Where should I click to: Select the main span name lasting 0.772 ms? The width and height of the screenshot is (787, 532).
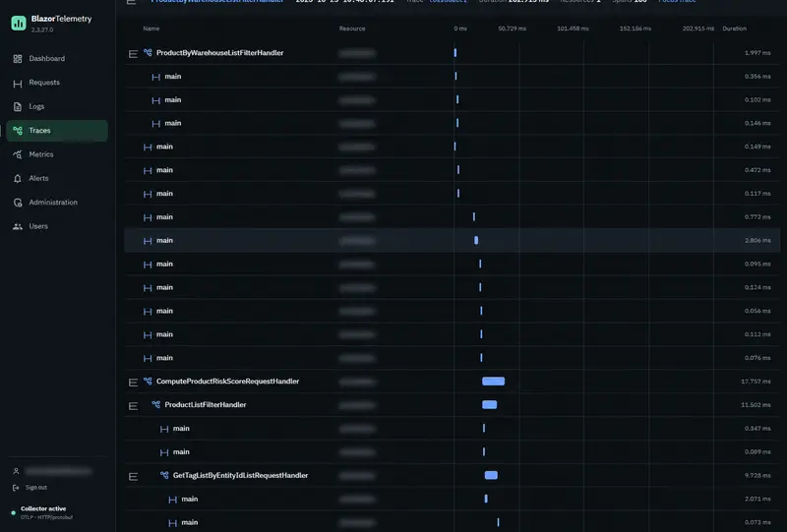click(x=164, y=216)
